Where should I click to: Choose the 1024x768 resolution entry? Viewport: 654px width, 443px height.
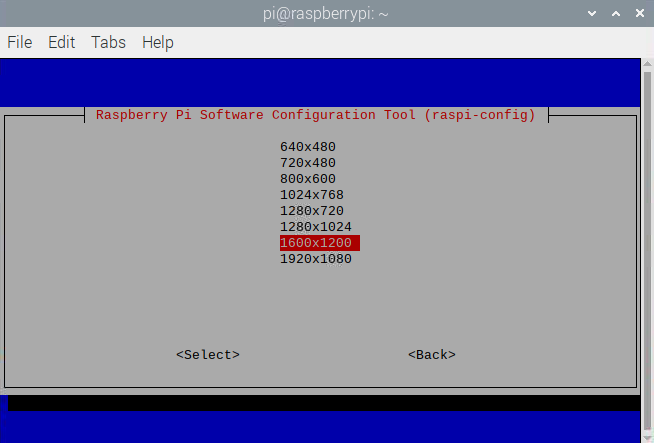coord(312,195)
